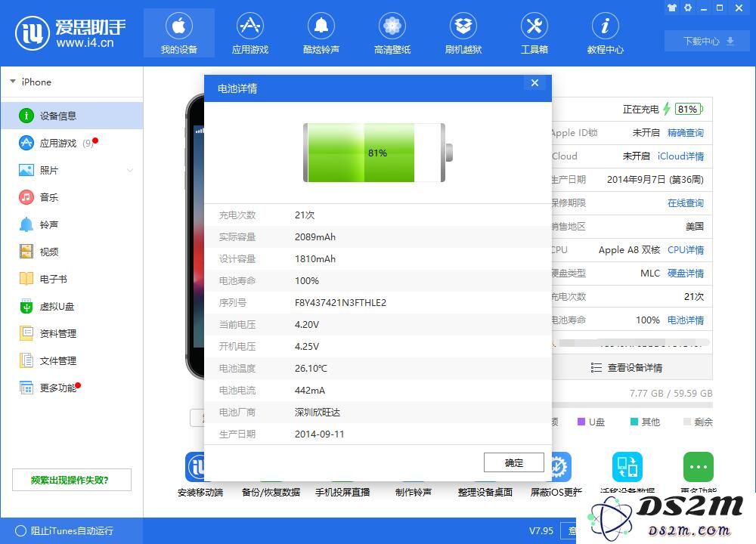Click the 安装移动端 icon
Viewport: 756px width, 544px height.
tap(195, 467)
